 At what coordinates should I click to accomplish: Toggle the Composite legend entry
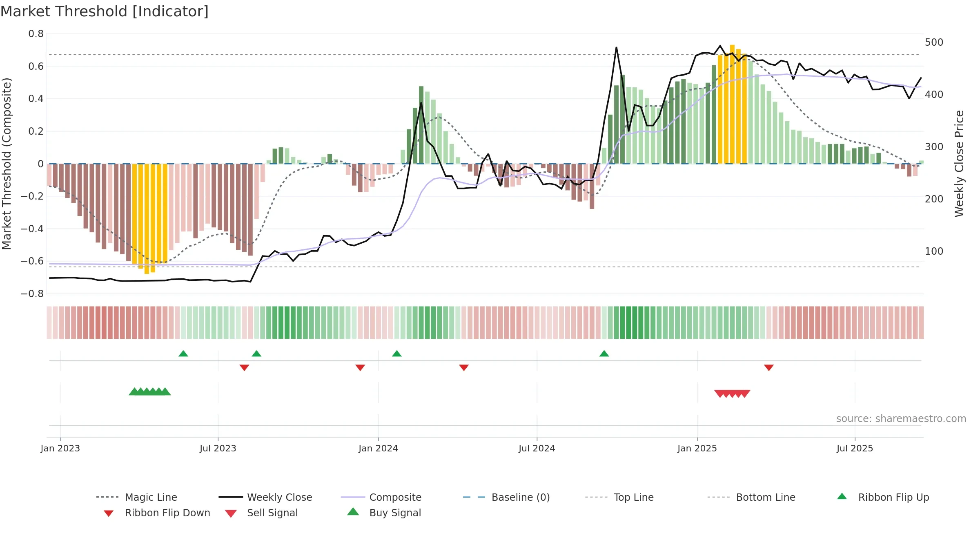[381, 497]
